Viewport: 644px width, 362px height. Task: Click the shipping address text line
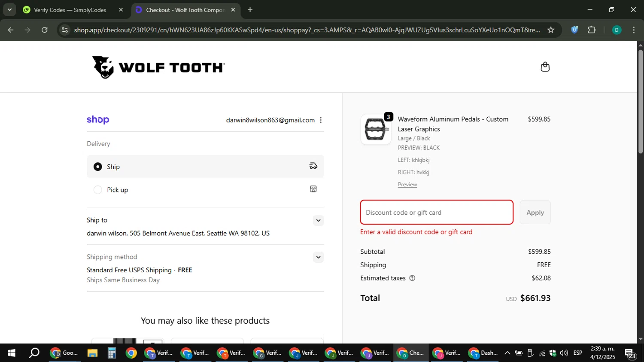point(178,233)
